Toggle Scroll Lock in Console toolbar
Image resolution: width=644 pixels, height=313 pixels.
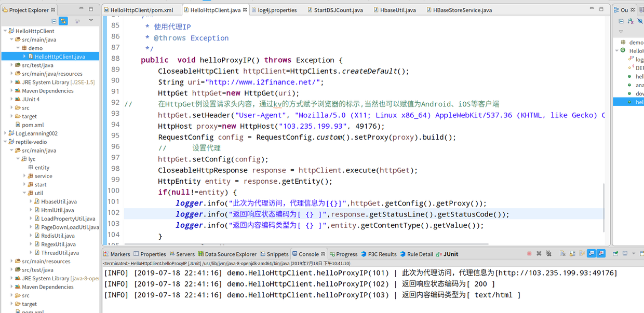point(572,253)
